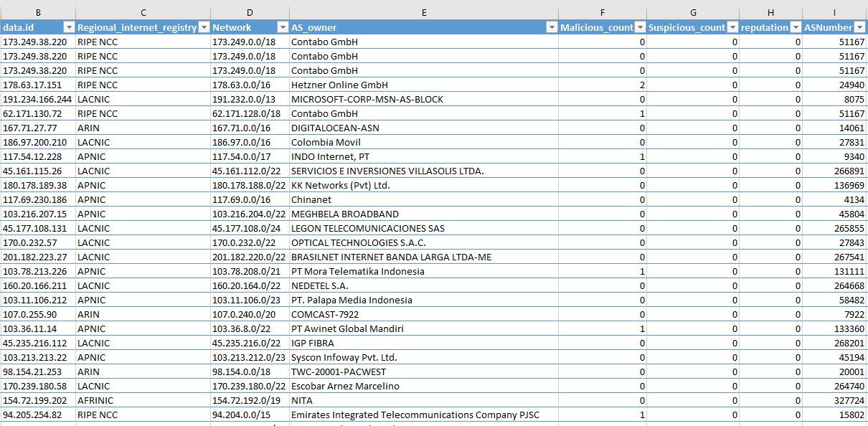Image resolution: width=868 pixels, height=426 pixels.
Task: Click the Colombia Movil cell
Action: point(424,142)
